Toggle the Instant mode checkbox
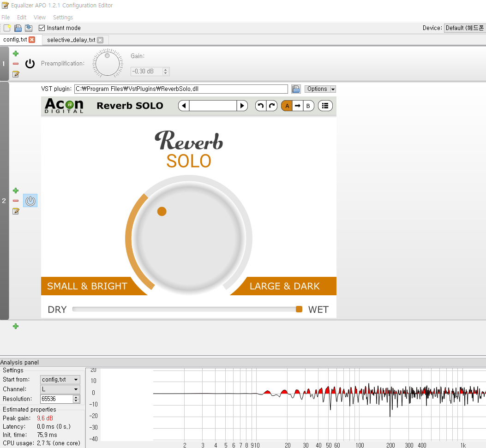Image resolution: width=486 pixels, height=448 pixels. coord(42,28)
